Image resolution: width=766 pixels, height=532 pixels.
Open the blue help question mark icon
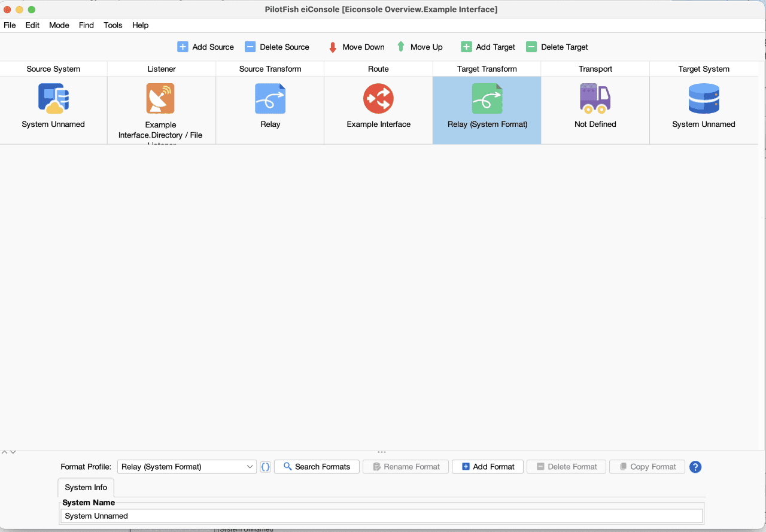pyautogui.click(x=695, y=467)
